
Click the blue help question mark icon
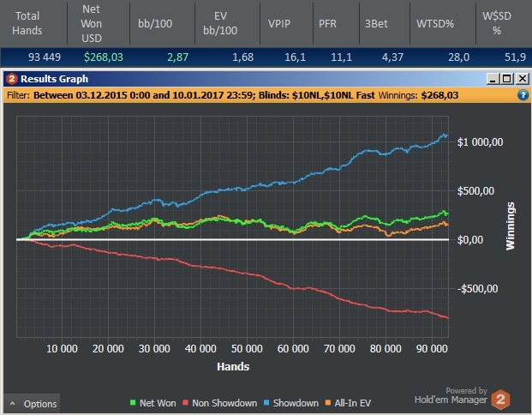pos(523,95)
